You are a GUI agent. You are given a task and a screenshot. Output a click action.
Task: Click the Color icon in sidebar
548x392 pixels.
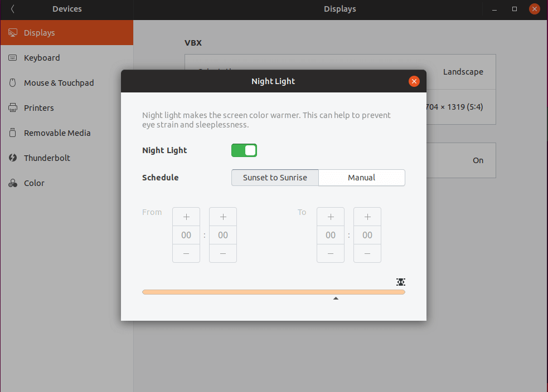(x=12, y=183)
